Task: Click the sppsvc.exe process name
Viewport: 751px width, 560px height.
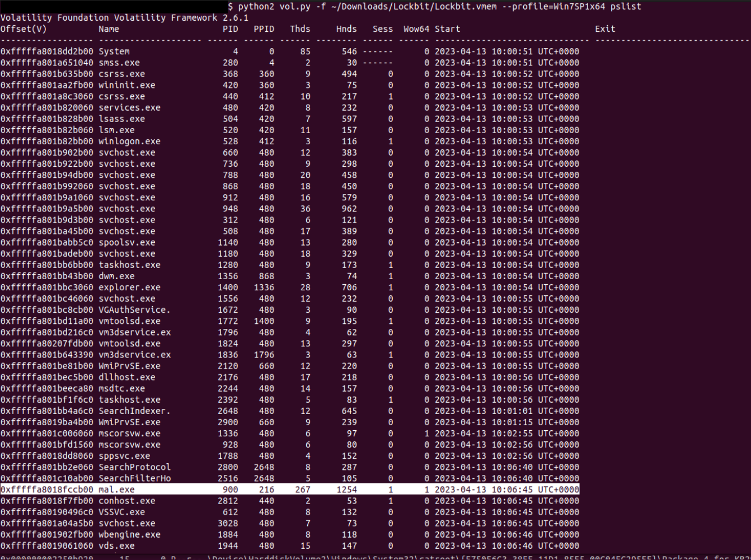Action: [124, 456]
